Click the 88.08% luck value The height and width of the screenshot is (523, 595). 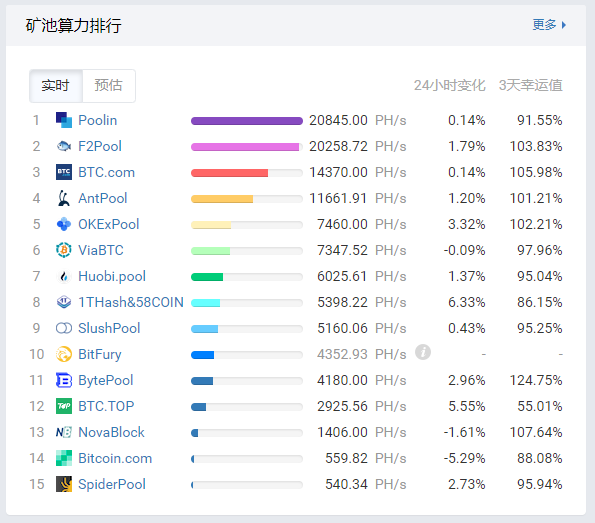pyautogui.click(x=540, y=458)
